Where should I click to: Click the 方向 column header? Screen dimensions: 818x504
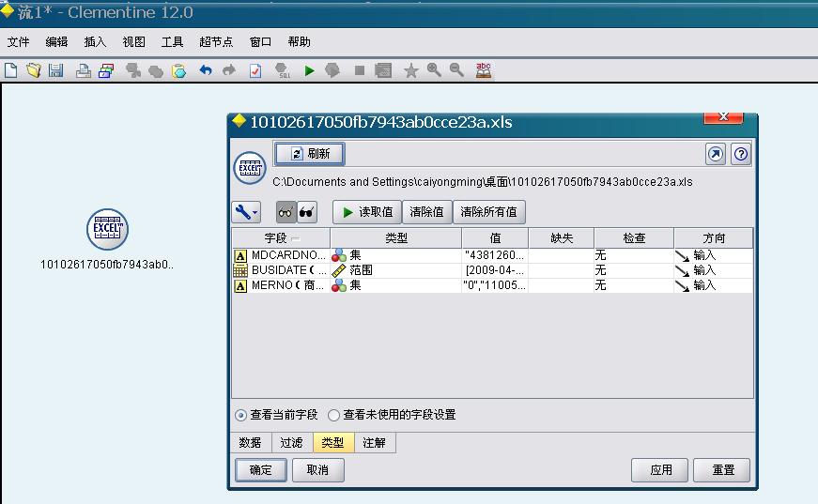713,238
